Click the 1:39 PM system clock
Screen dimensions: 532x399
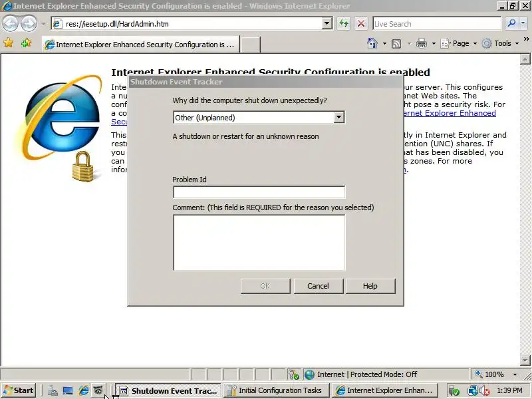point(509,391)
